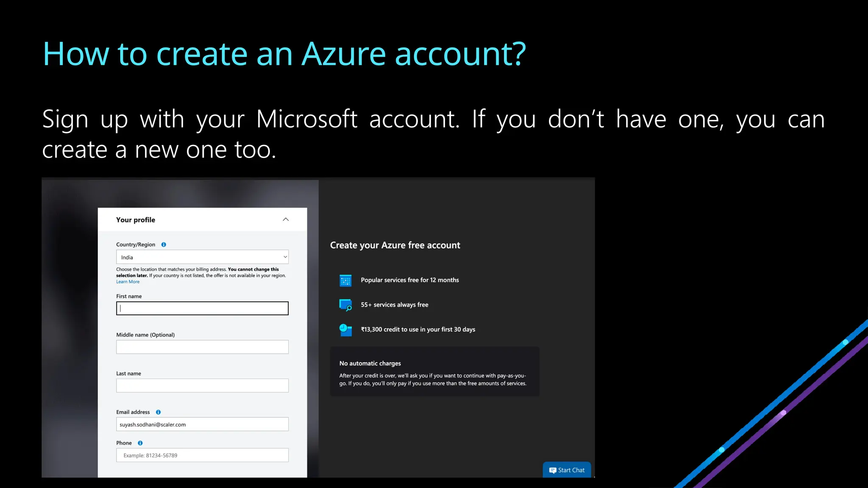Click the Phone number input field
The image size is (868, 488).
pos(202,455)
